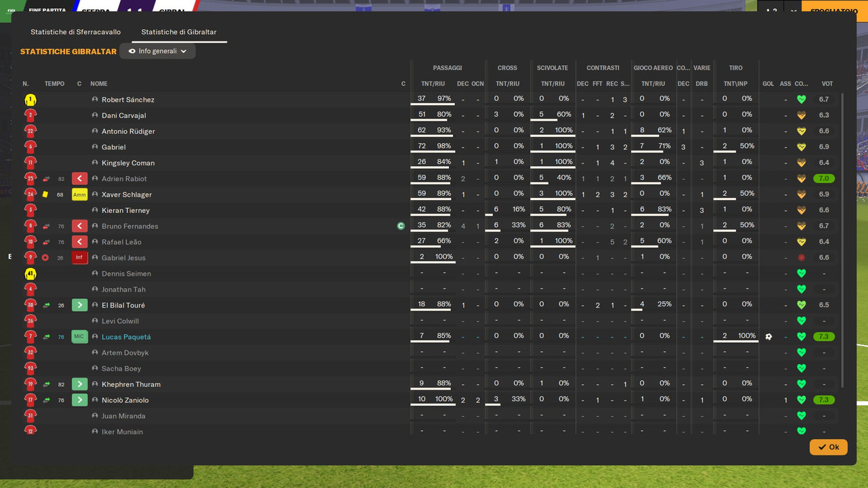Image resolution: width=868 pixels, height=488 pixels.
Task: Click Nicolò Zaniolo's 7.3 rating badge
Action: click(824, 401)
